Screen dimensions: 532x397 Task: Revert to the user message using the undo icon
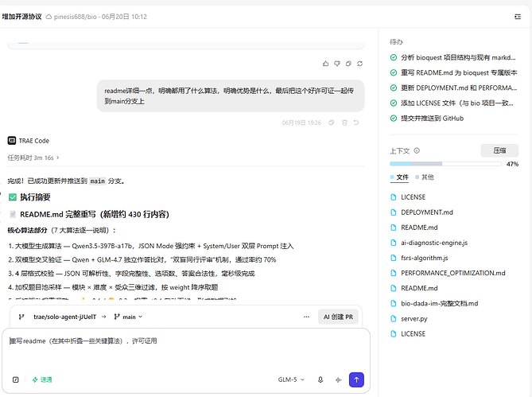(356, 123)
